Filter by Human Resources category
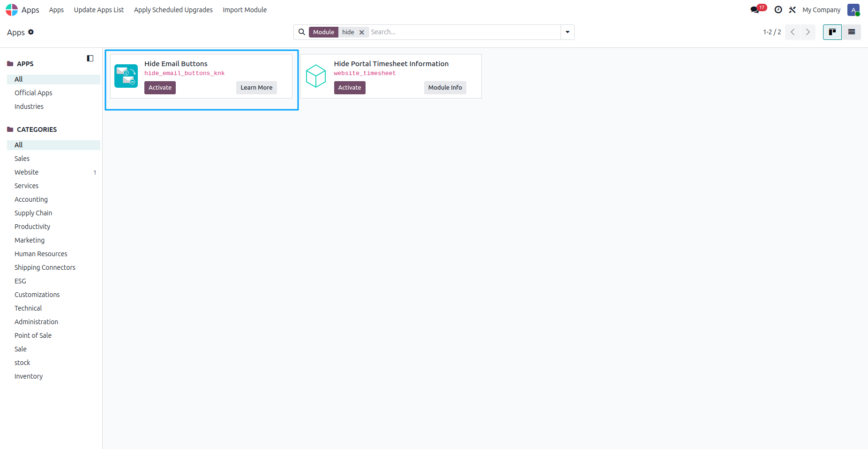The height and width of the screenshot is (449, 868). click(53, 254)
